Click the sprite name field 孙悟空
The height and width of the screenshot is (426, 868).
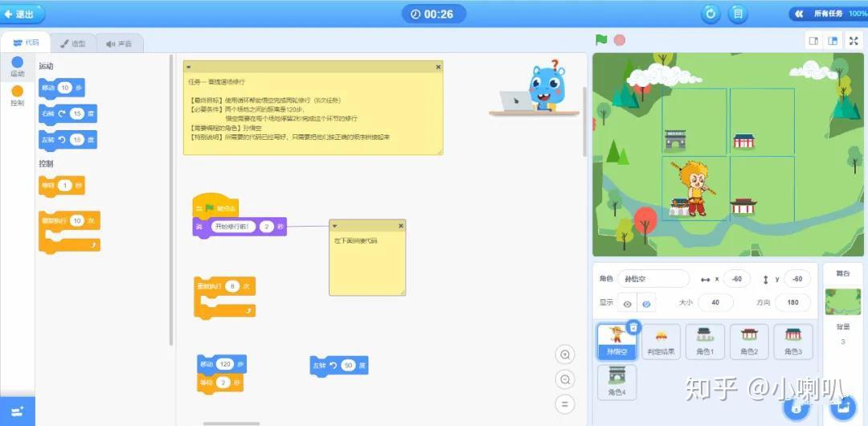pos(653,279)
